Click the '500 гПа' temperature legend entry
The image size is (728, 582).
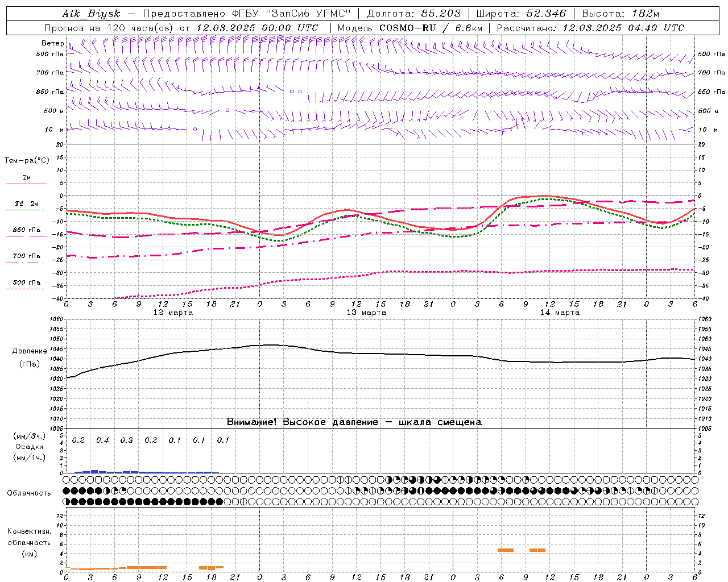point(27,282)
